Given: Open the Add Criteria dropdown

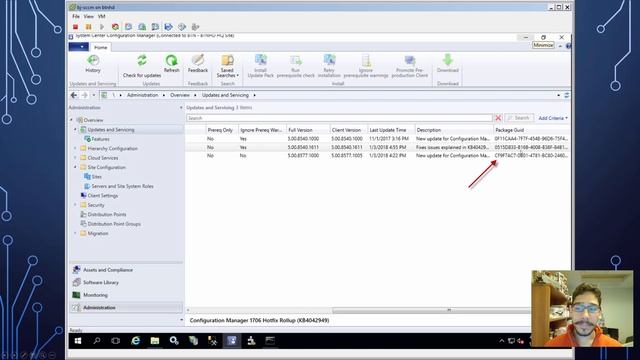Looking at the screenshot, I should 553,118.
